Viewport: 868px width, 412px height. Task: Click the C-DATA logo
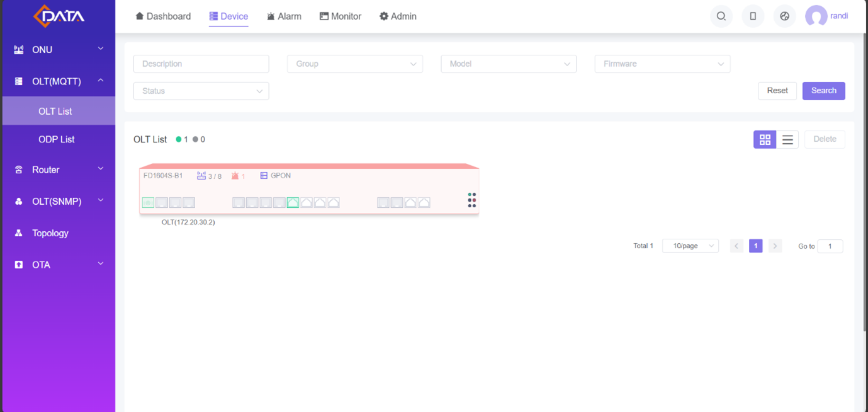click(59, 16)
